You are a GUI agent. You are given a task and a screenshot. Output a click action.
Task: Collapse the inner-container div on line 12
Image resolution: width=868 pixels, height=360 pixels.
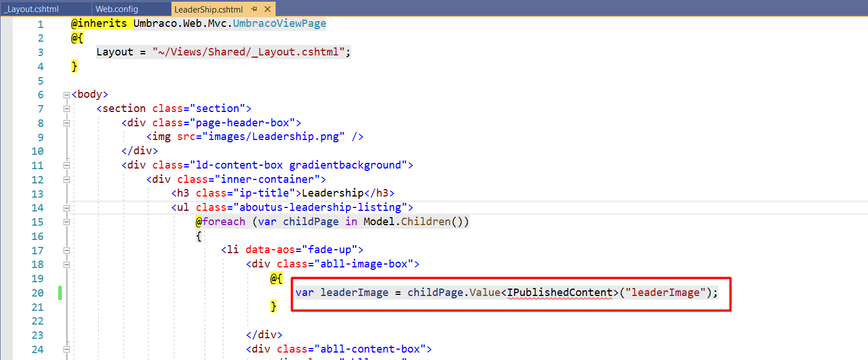click(67, 179)
